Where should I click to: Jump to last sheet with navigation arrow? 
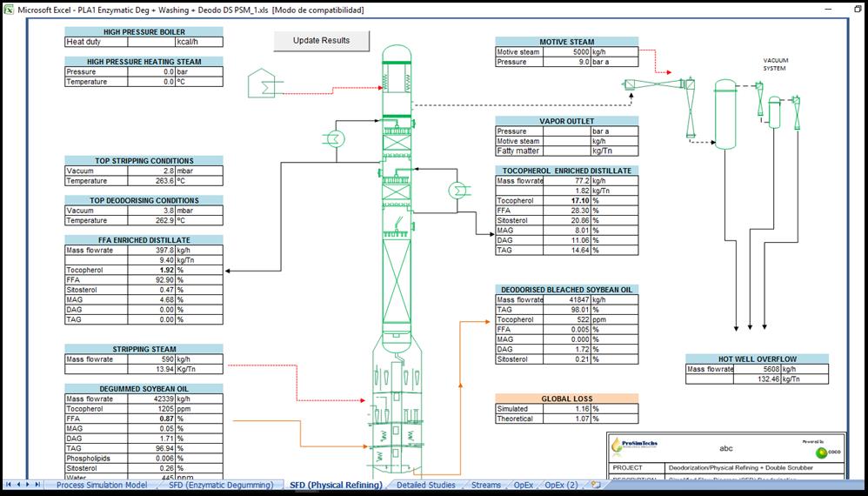click(x=38, y=485)
